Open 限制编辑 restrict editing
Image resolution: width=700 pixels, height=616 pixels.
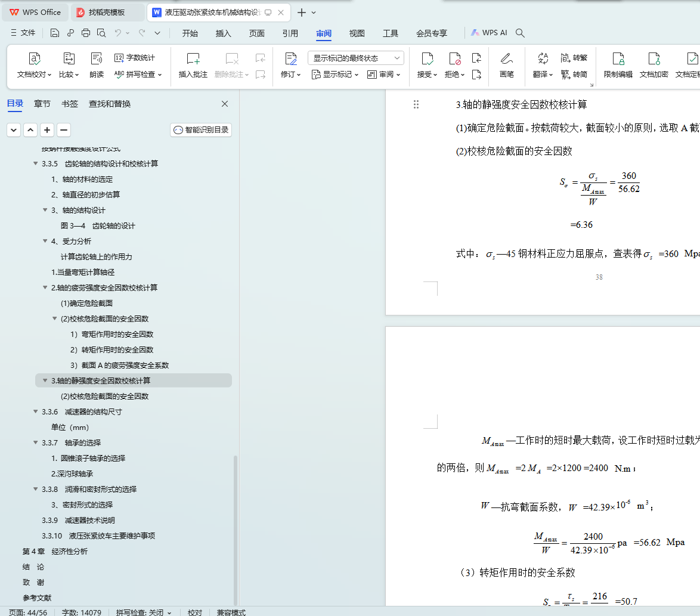(x=618, y=65)
